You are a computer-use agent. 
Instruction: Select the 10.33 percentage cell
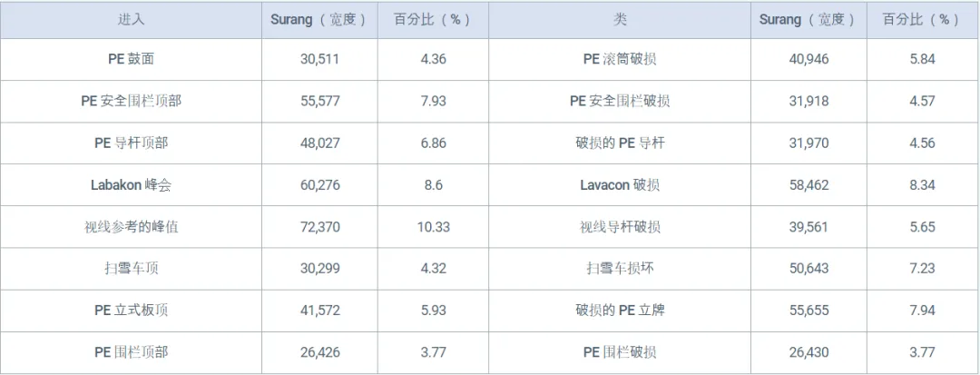(x=433, y=226)
